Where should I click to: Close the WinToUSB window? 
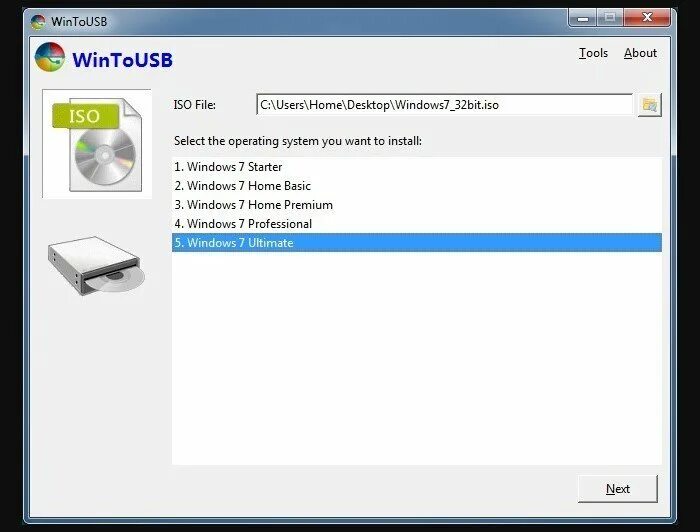647,18
